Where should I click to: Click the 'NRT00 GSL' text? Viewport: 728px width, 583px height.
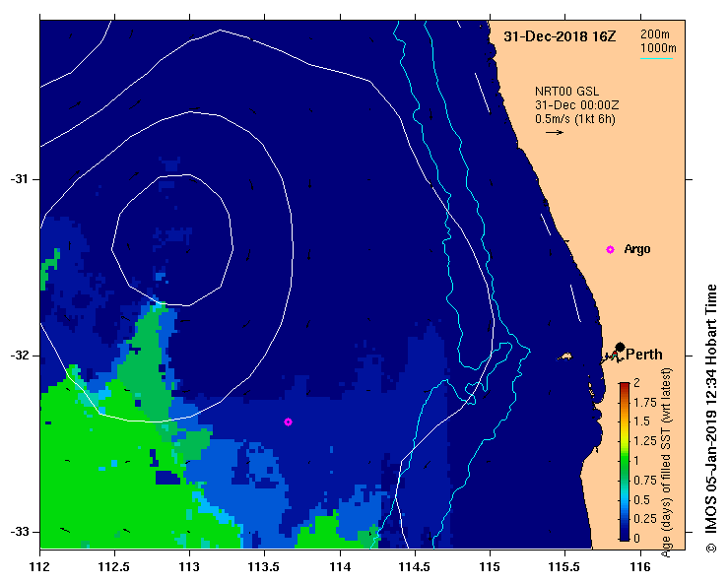566,92
